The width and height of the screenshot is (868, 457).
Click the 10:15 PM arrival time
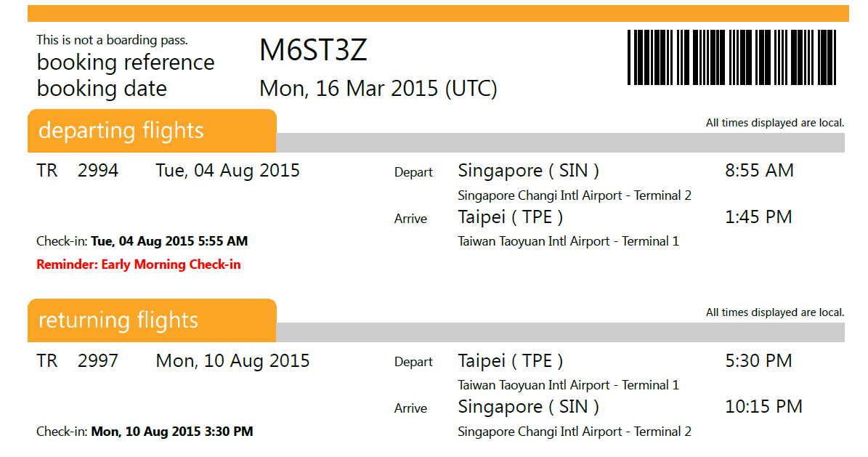coord(763,407)
